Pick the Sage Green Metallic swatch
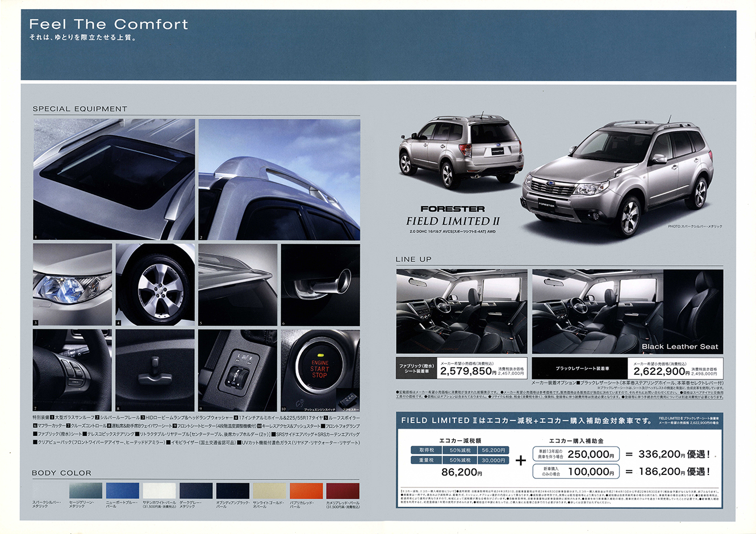Image resolution: width=756 pixels, height=534 pixels. click(86, 490)
